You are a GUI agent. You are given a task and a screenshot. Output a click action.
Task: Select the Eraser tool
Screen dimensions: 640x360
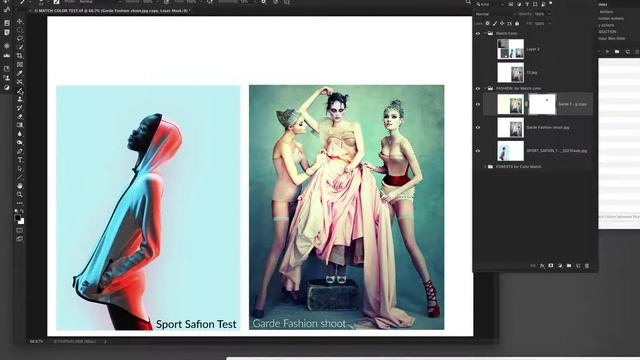pos(20,116)
